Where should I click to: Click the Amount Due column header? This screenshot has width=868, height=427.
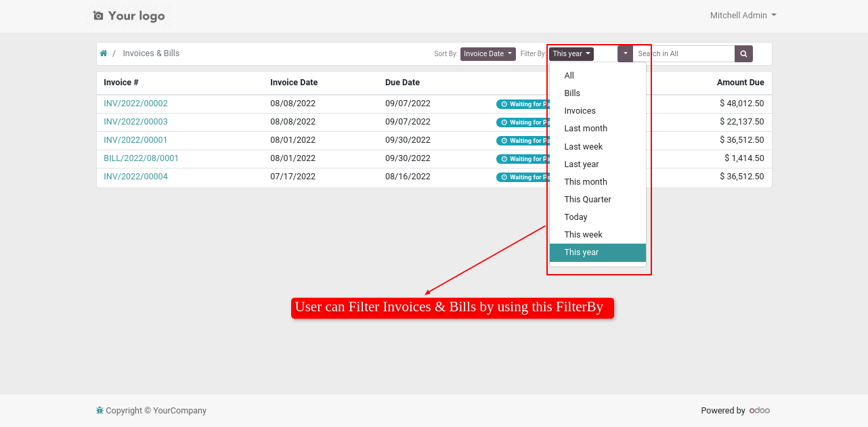point(741,83)
